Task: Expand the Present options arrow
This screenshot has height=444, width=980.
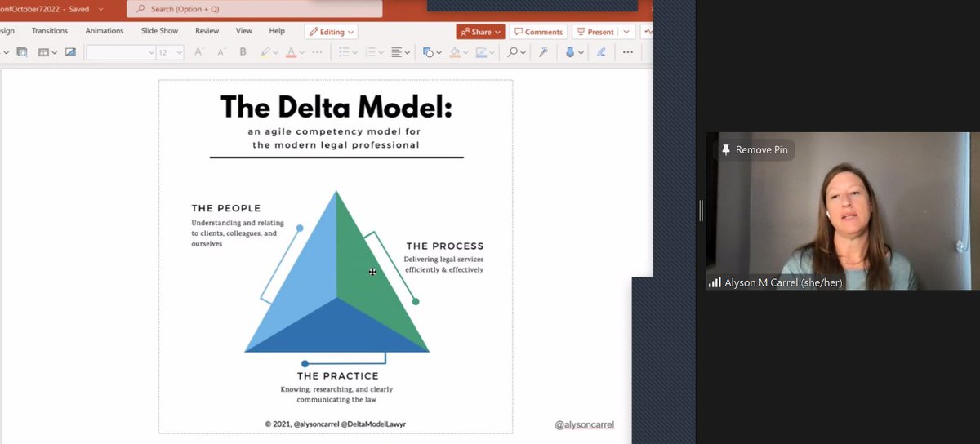Action: click(626, 32)
